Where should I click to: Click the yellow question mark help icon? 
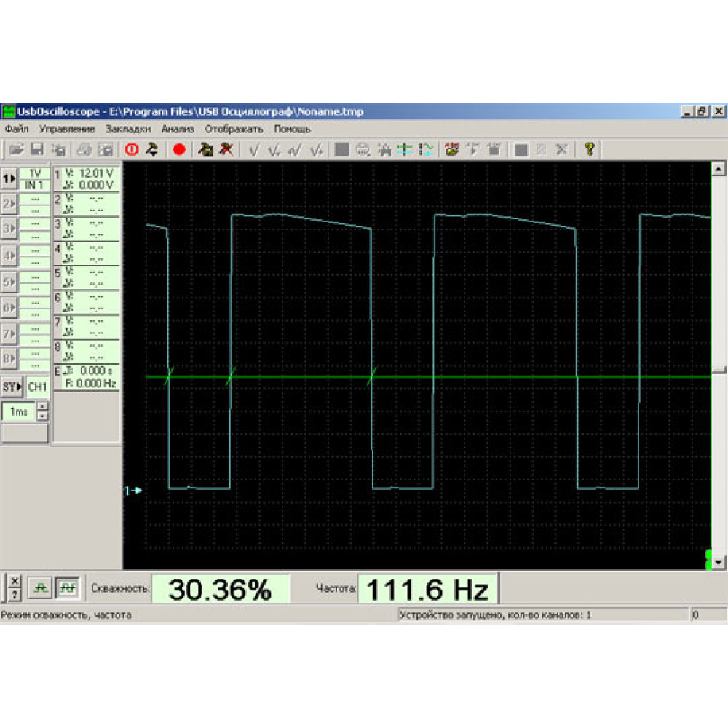590,149
